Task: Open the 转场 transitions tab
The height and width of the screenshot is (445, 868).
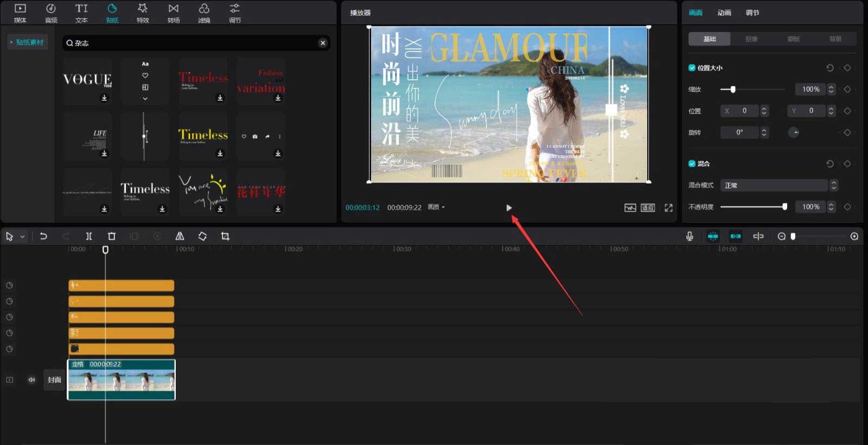Action: (174, 13)
